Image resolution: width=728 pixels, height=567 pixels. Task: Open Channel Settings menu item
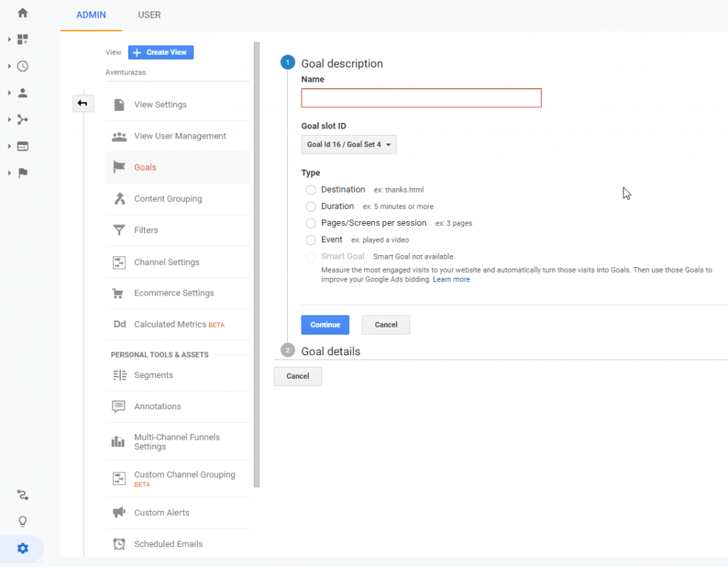pos(178,262)
